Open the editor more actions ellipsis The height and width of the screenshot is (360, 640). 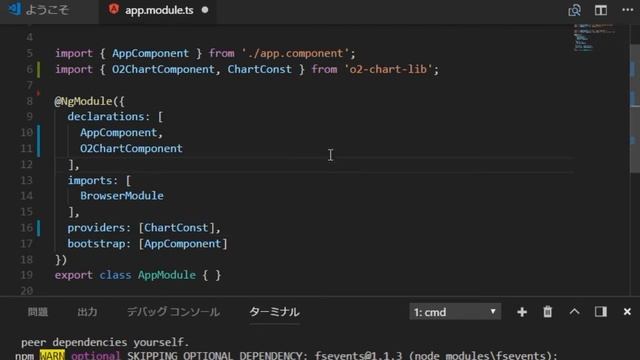click(x=628, y=10)
